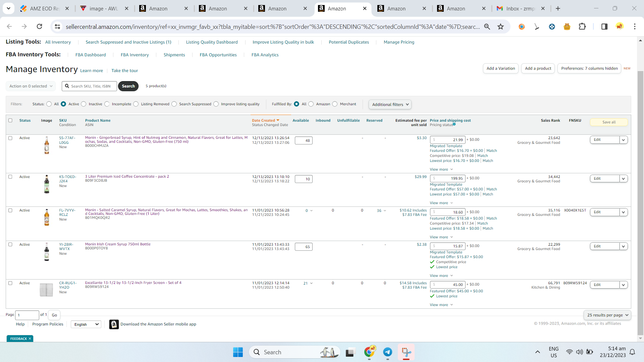
Task: Click the black Search button
Action: (x=128, y=86)
